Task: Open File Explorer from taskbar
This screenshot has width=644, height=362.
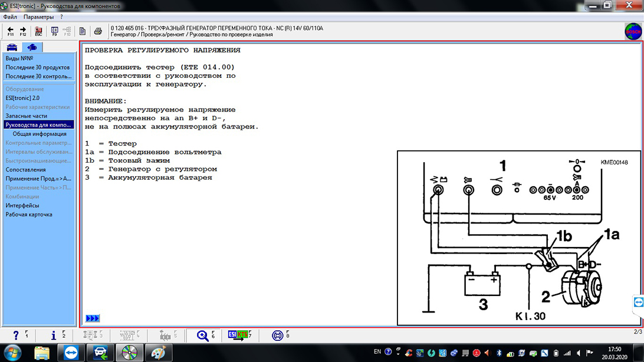Action: click(x=41, y=353)
